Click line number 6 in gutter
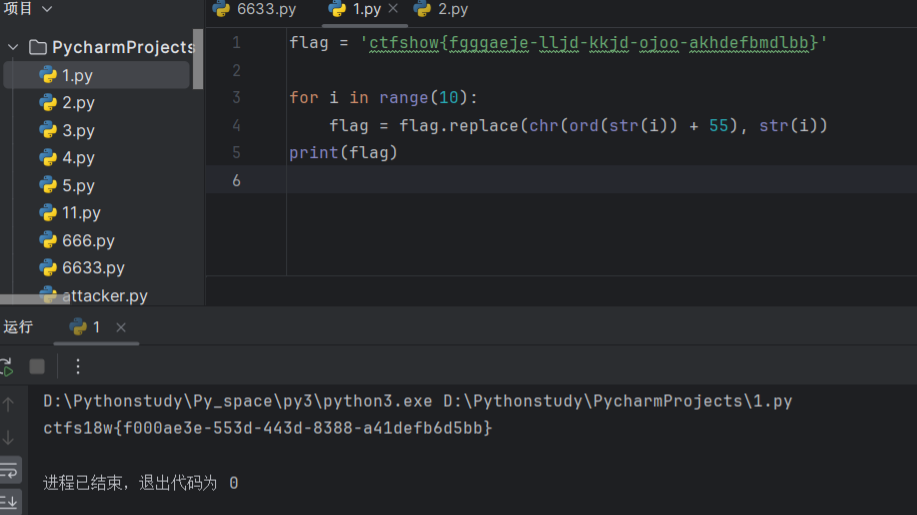This screenshot has height=515, width=917. coord(236,181)
